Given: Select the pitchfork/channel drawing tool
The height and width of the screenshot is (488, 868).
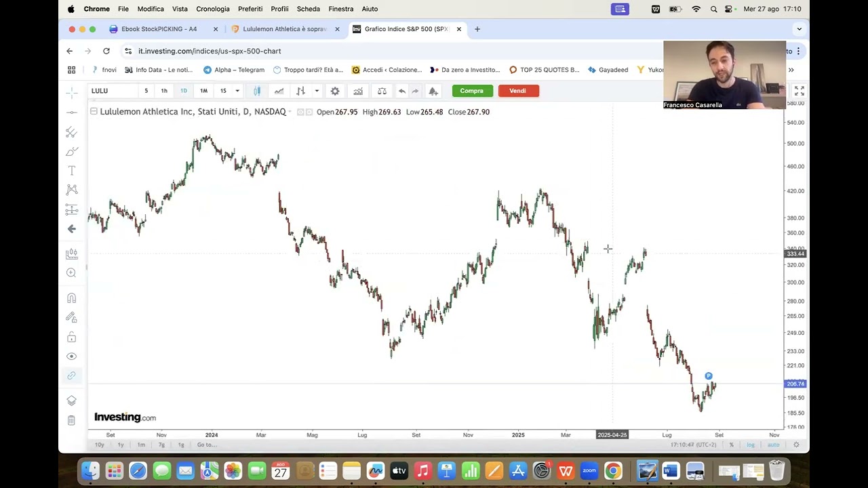Looking at the screenshot, I should click(71, 132).
